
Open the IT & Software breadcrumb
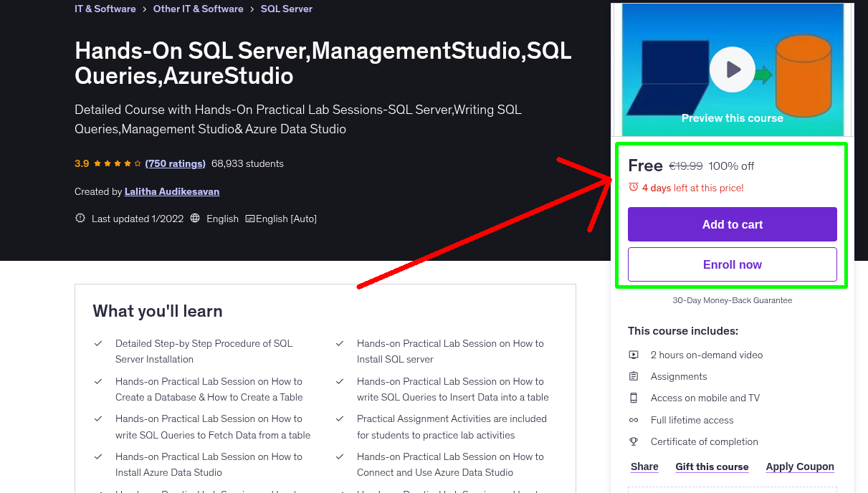click(x=105, y=9)
